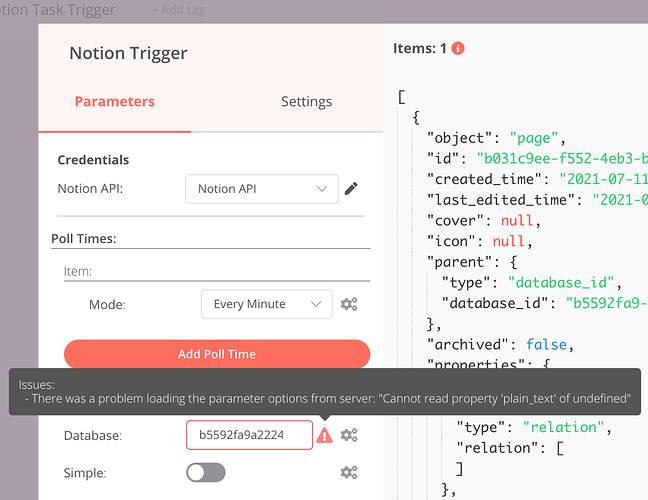The width and height of the screenshot is (648, 500).
Task: Click the database_id value in JSON
Action: click(606, 301)
